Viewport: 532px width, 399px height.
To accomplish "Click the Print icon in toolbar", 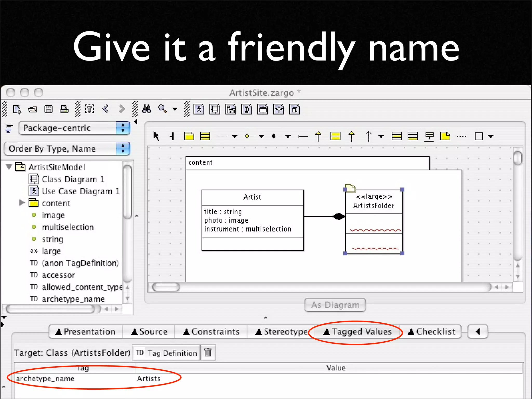I will coord(64,109).
